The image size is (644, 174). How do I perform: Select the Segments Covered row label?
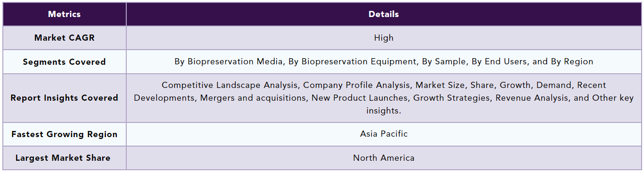64,62
